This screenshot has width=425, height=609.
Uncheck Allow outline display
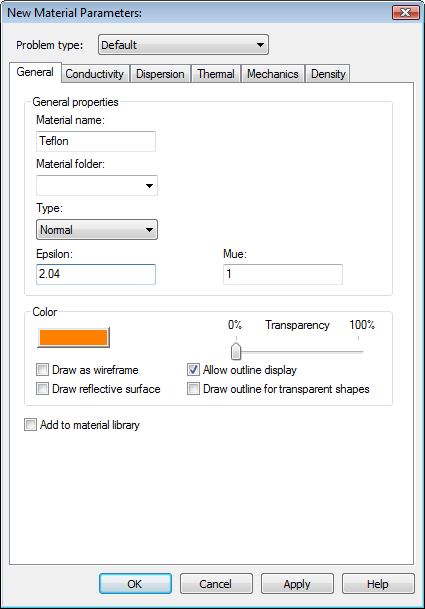point(193,369)
